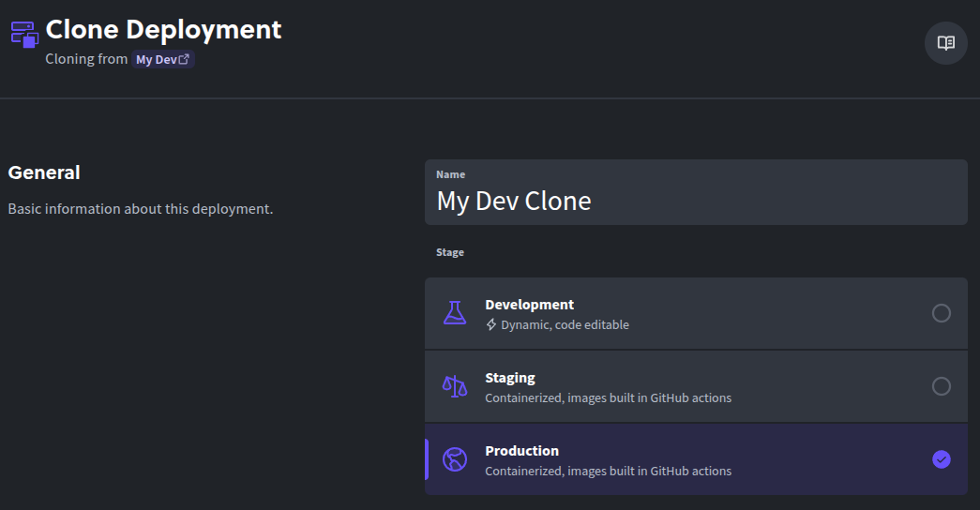Click the Staging stage title
Viewport: 980px width, 510px height.
[510, 378]
